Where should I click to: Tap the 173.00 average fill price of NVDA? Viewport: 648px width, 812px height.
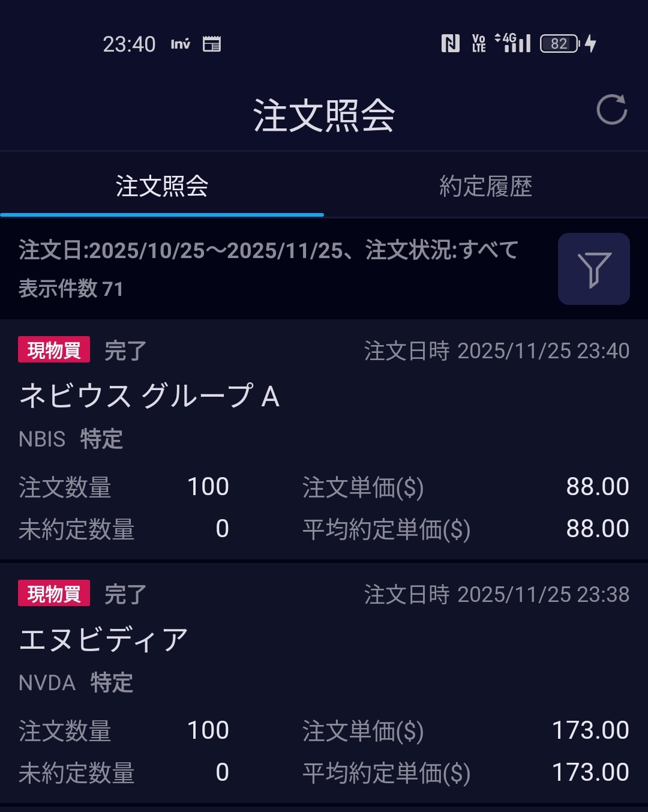pos(590,772)
